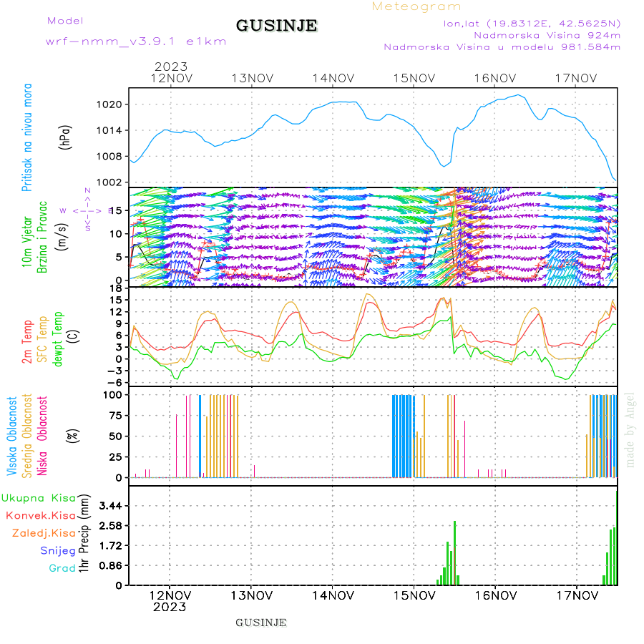The height and width of the screenshot is (644, 644).
Task: Click the purple "Model" label
Action: tap(65, 21)
